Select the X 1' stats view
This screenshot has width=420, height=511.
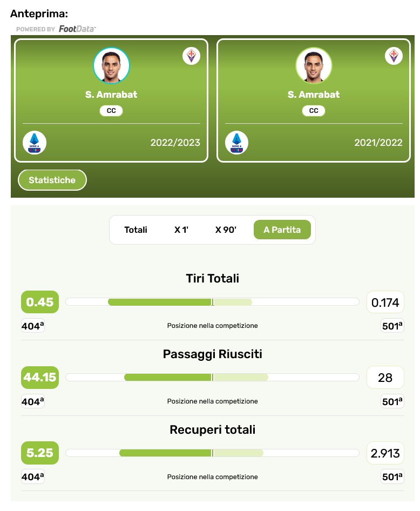point(181,230)
